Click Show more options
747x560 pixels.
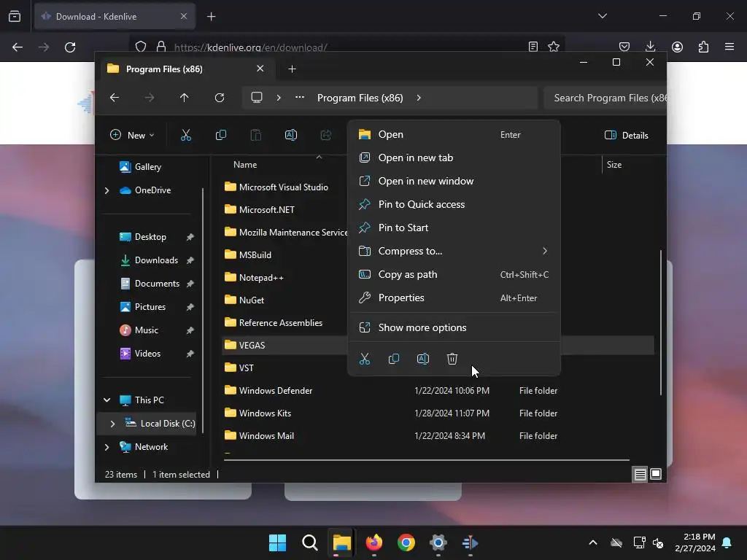[x=454, y=327]
